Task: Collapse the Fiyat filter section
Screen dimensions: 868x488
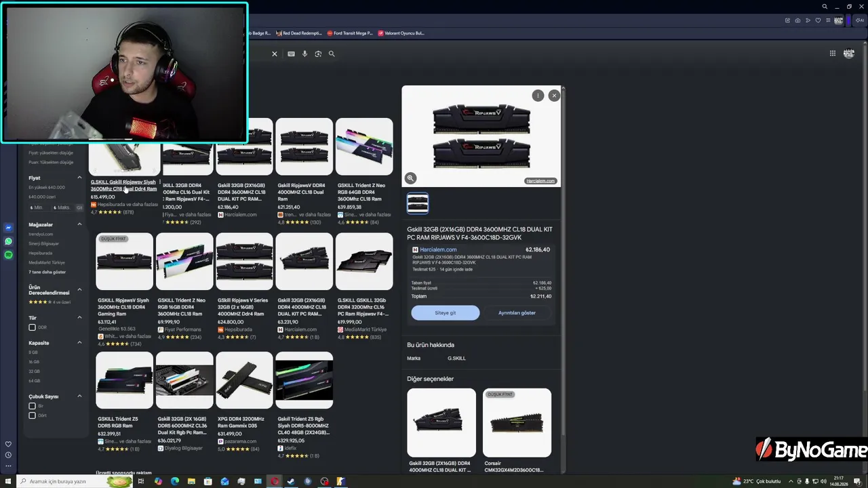Action: (x=79, y=178)
